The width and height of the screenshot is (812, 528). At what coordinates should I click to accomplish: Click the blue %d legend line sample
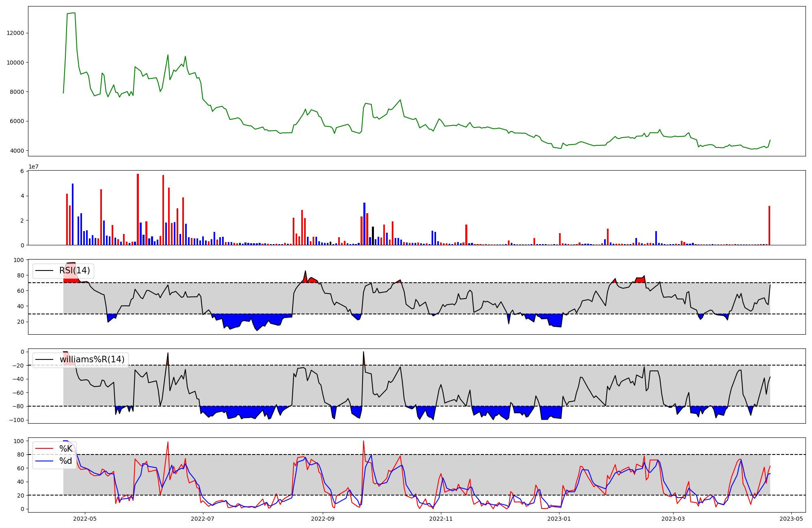point(45,461)
